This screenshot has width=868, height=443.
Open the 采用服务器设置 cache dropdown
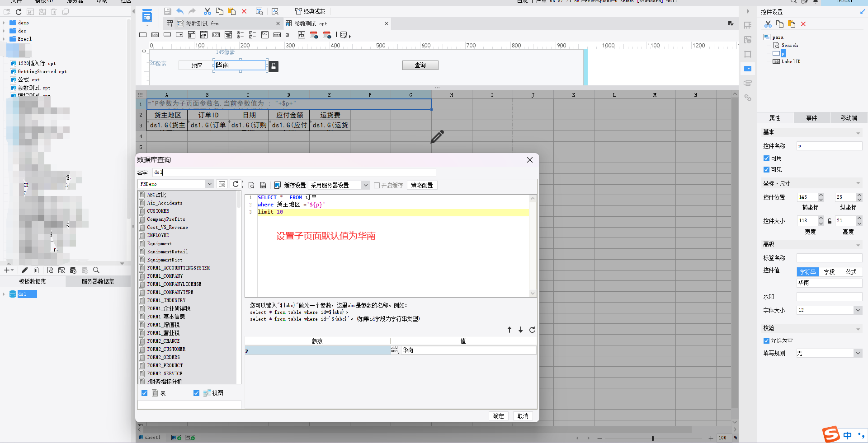[x=365, y=186]
